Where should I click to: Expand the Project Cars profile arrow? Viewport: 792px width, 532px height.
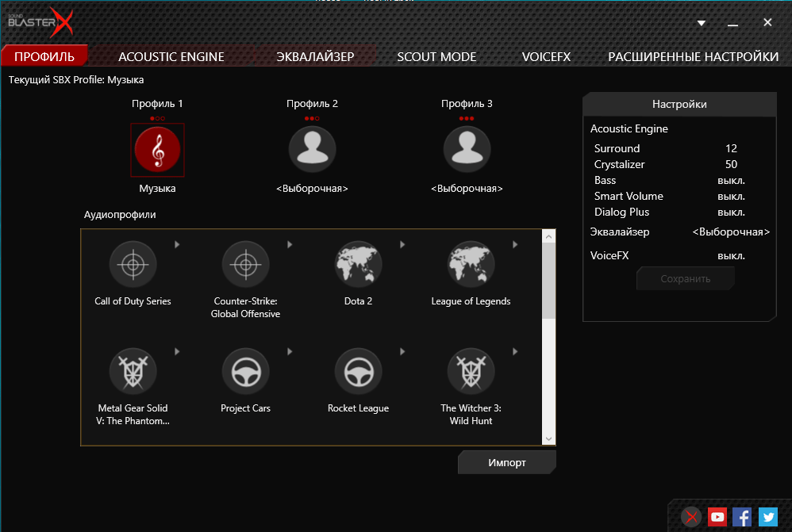290,351
